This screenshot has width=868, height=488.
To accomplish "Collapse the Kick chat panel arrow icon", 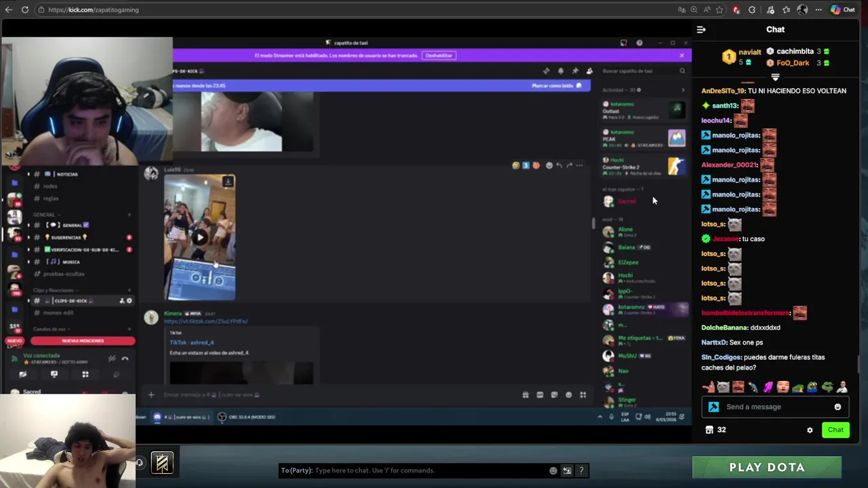I will (x=701, y=30).
